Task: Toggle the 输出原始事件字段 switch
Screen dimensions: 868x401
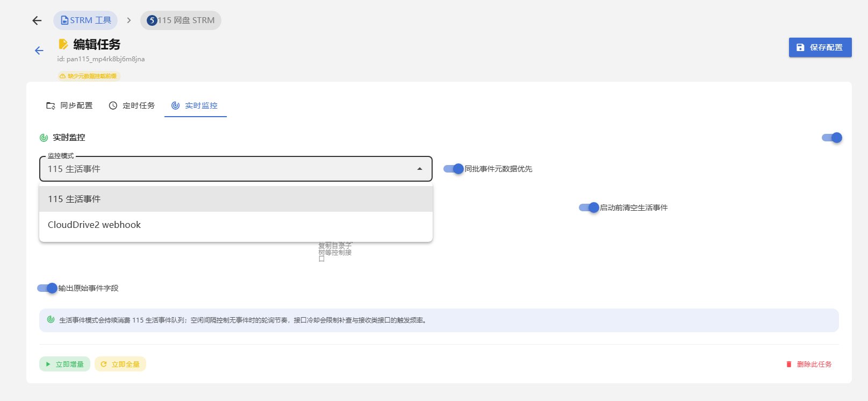Action: coord(47,288)
